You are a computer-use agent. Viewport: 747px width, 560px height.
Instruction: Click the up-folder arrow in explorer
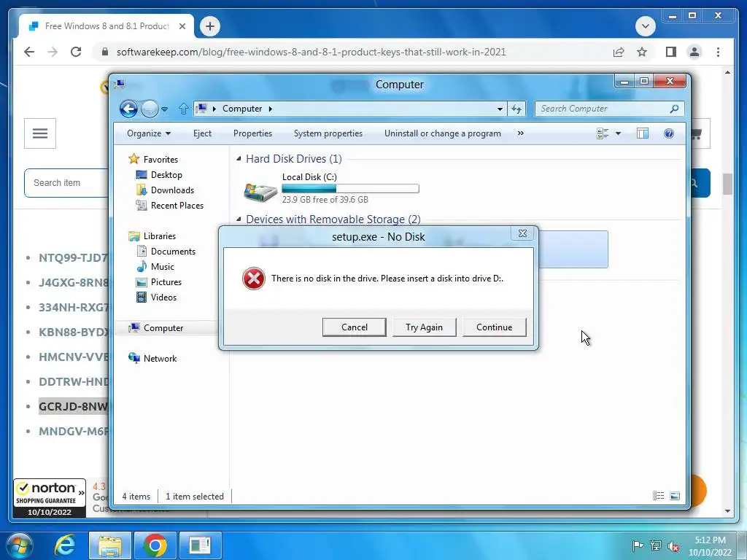(x=183, y=109)
